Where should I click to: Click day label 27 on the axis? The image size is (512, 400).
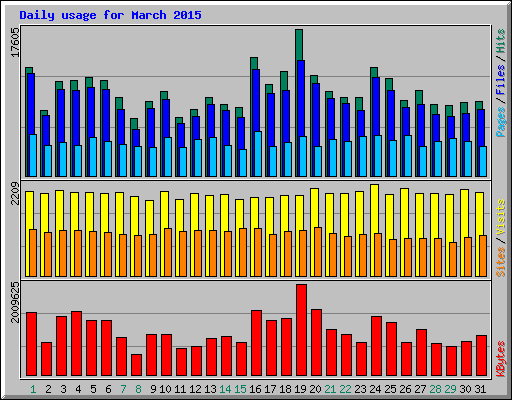420,389
